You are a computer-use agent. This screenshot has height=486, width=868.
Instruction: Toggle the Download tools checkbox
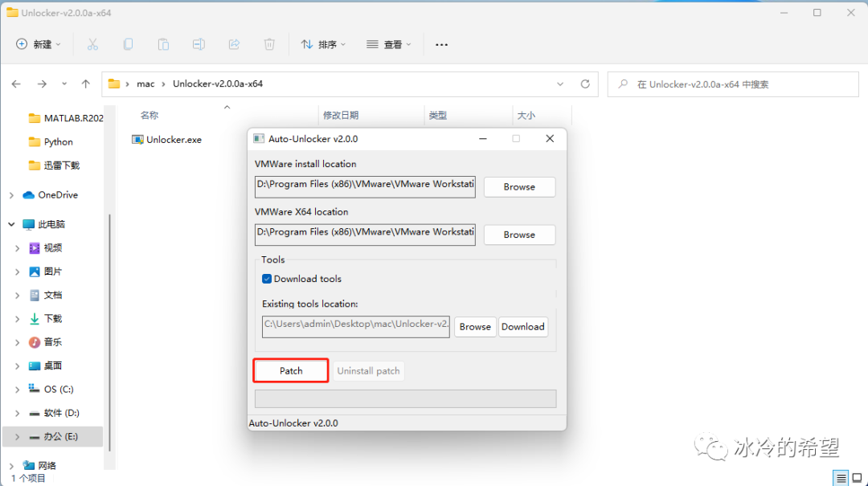pos(267,279)
